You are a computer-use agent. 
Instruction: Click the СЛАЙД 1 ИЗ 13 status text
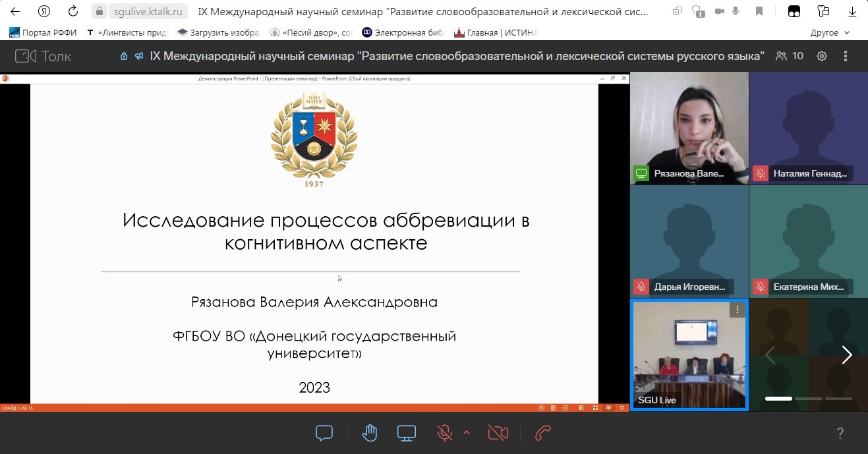pos(17,408)
